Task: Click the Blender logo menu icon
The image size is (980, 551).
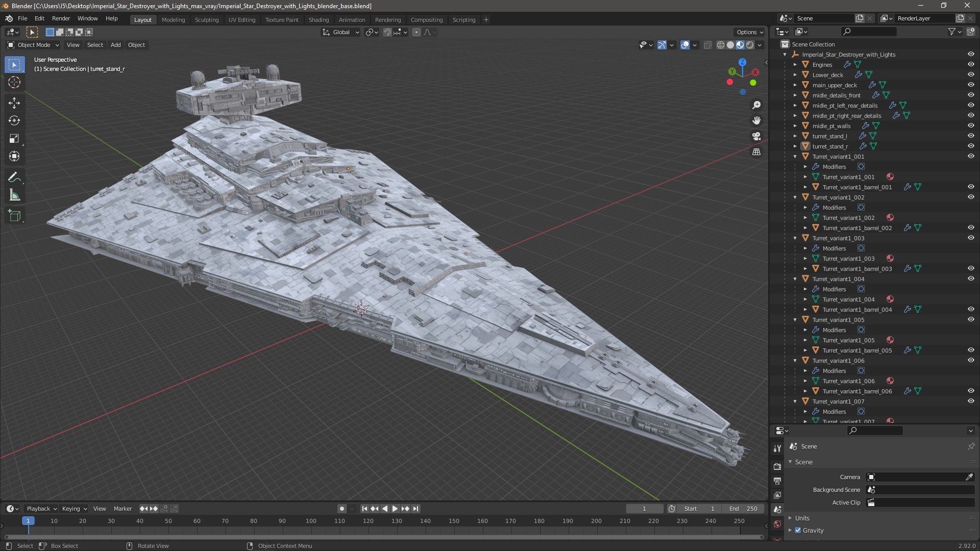Action: coord(9,18)
